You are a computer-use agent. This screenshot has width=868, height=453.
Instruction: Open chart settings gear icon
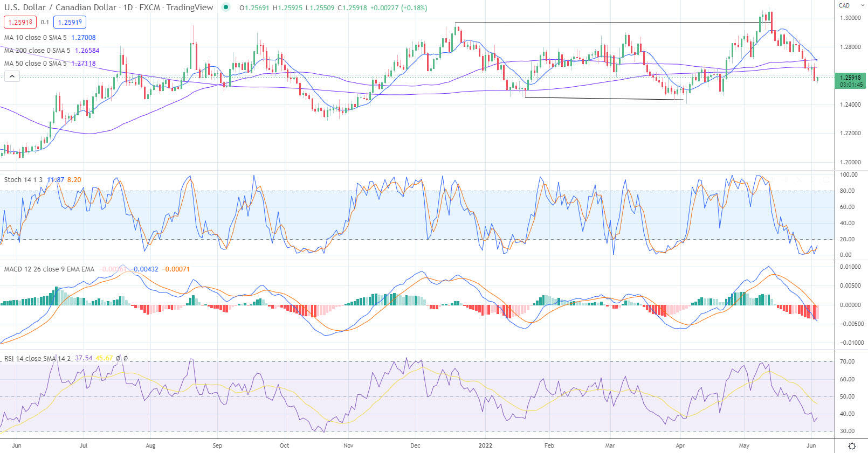[x=852, y=446]
